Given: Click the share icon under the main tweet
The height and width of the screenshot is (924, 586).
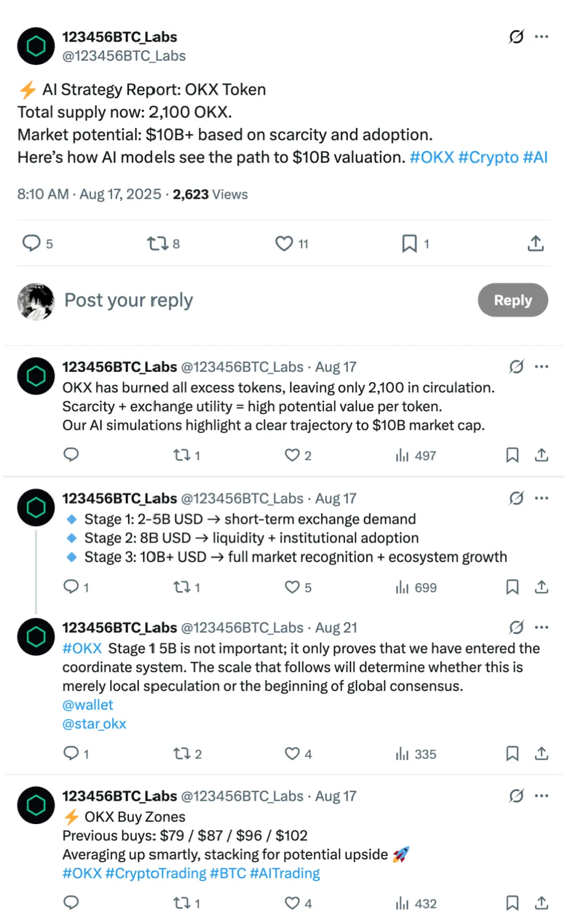Looking at the screenshot, I should coord(535,243).
